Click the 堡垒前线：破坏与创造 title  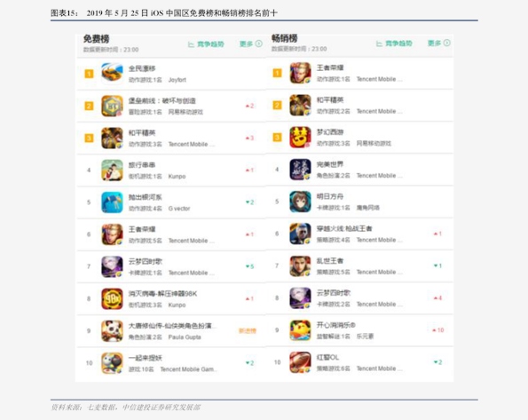point(162,100)
